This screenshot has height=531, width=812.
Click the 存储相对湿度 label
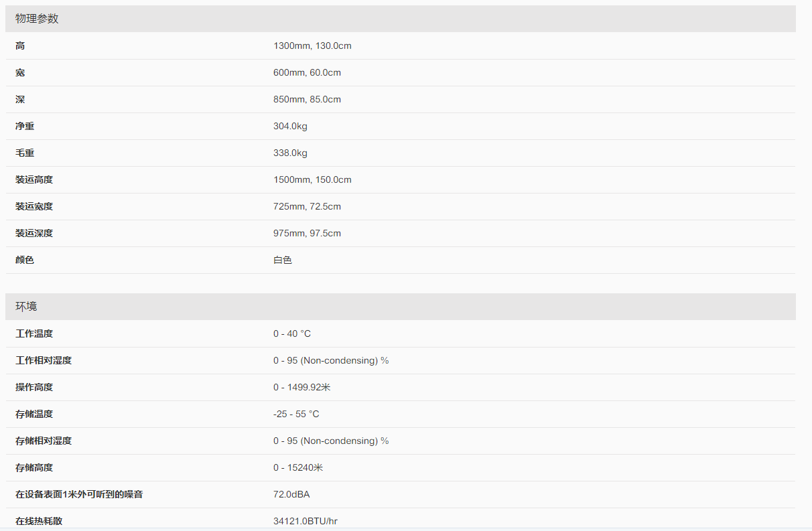point(44,441)
